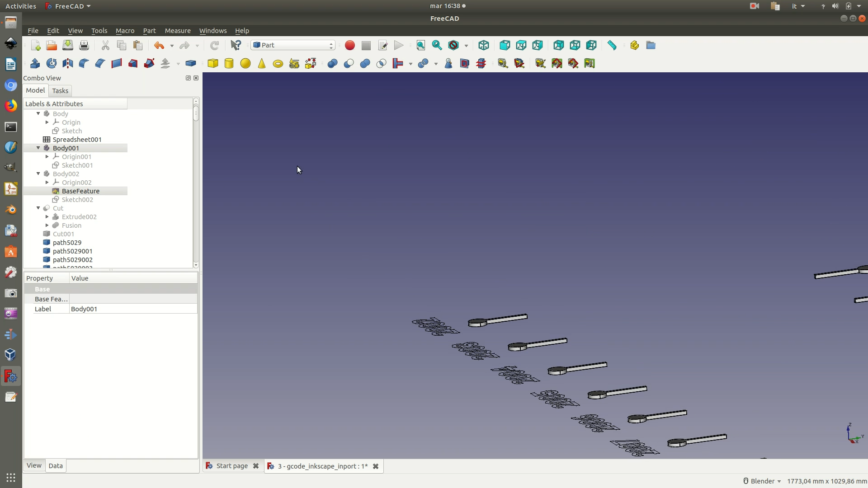868x488 pixels.
Task: Click the Labels & Attributes column header
Action: tap(75, 104)
